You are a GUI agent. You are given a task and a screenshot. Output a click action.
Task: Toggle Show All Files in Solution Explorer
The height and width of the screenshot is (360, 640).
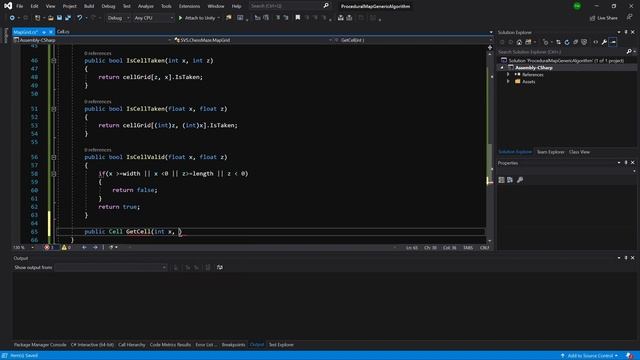(x=584, y=42)
